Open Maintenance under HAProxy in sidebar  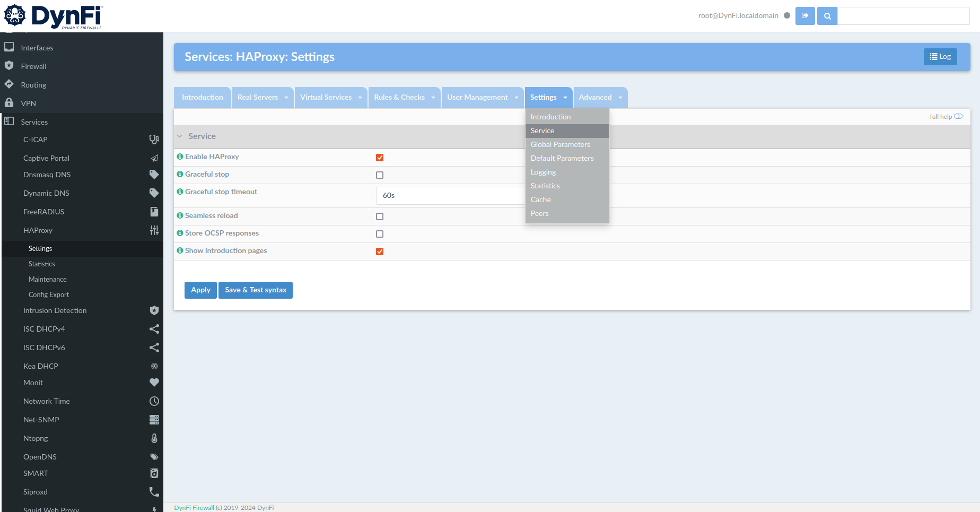point(48,279)
